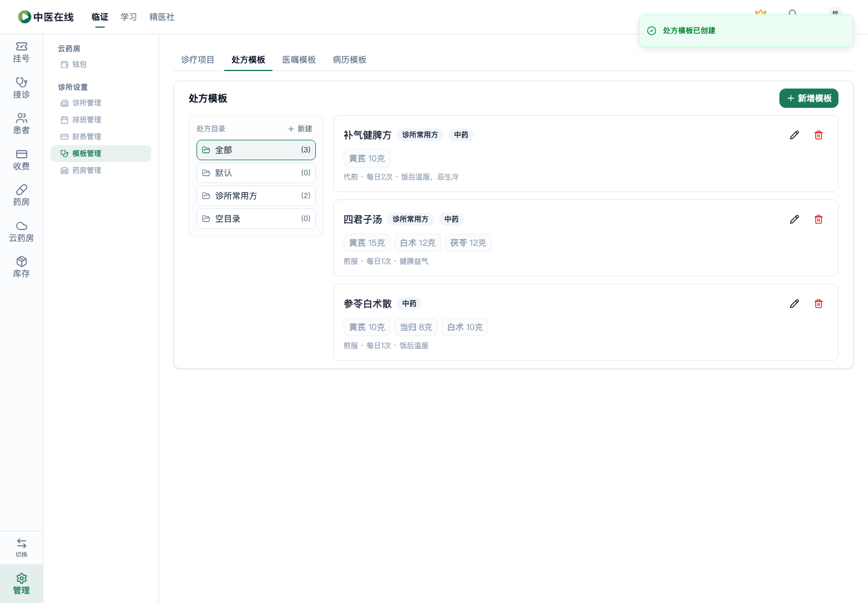This screenshot has width=868, height=603.
Task: Click the 处方模板已创建 success notification
Action: pyautogui.click(x=746, y=31)
